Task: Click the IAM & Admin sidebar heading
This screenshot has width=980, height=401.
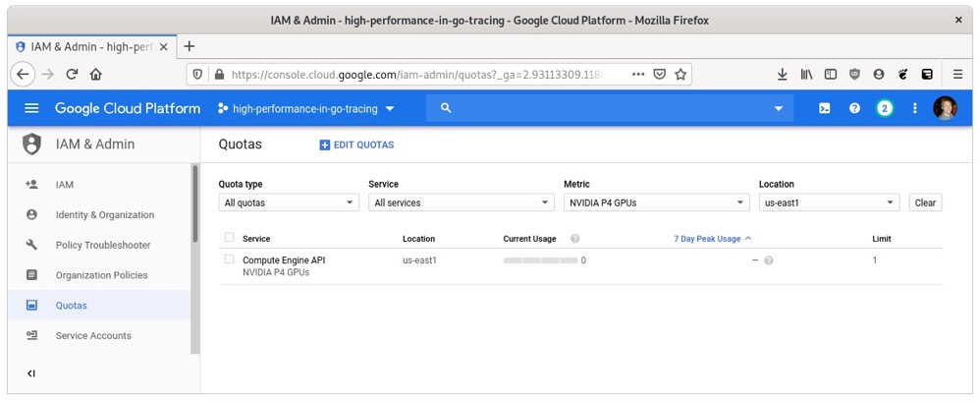Action: [95, 143]
